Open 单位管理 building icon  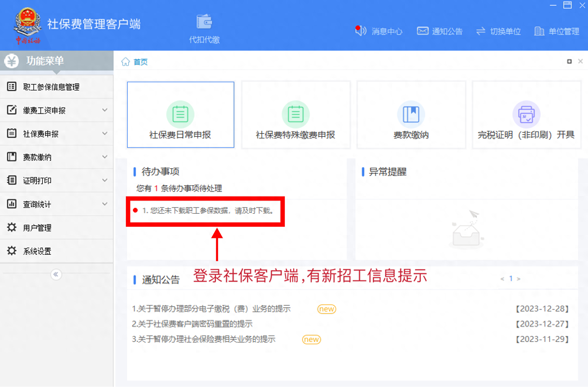click(539, 31)
